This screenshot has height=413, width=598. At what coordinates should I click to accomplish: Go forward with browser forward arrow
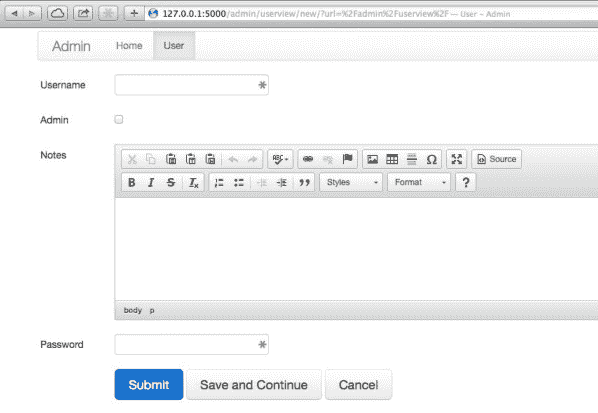[x=32, y=14]
